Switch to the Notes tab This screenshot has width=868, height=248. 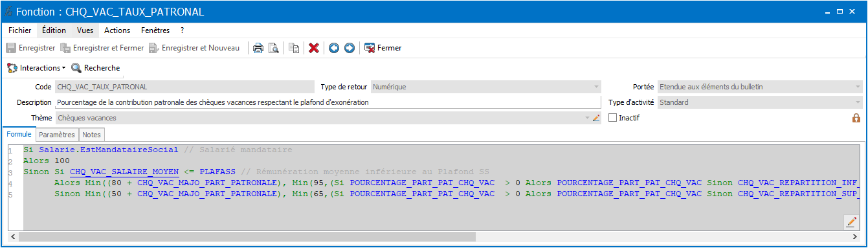point(92,135)
